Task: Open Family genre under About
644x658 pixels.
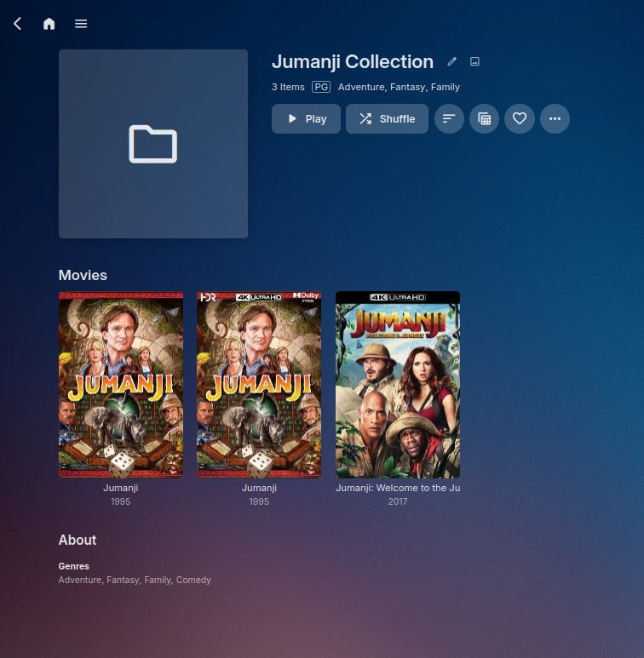Action: 158,580
